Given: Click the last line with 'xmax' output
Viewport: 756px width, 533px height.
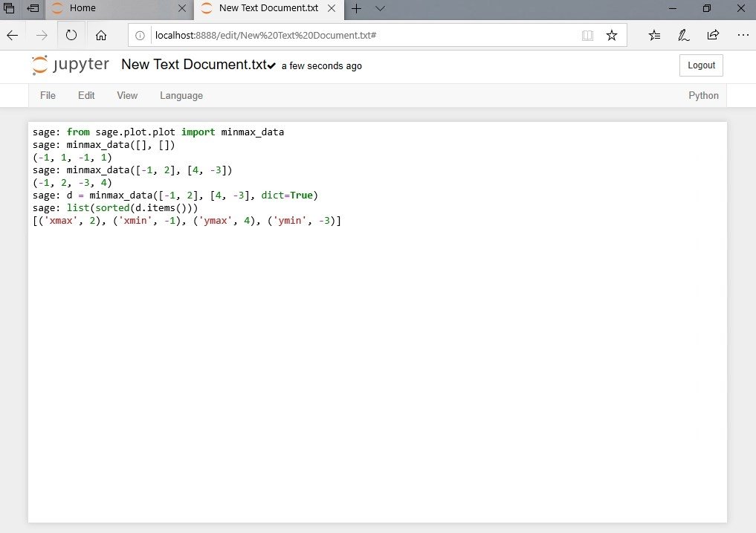Looking at the screenshot, I should tap(187, 221).
